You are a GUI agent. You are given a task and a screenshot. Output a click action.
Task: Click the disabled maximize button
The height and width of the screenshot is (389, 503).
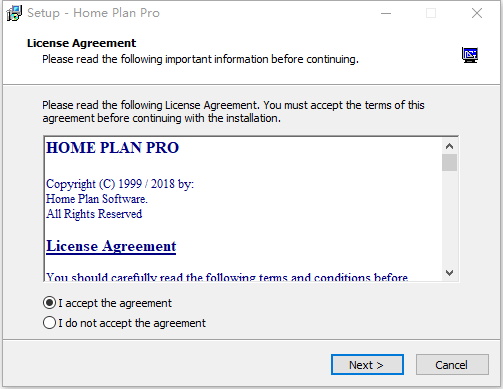431,13
